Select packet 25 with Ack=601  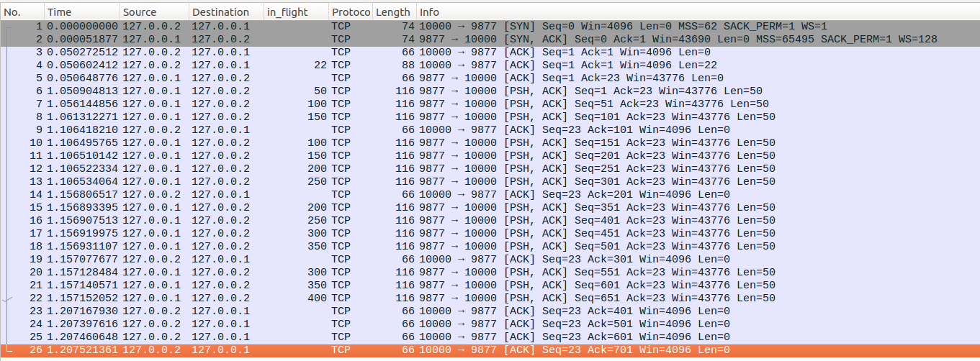click(490, 337)
